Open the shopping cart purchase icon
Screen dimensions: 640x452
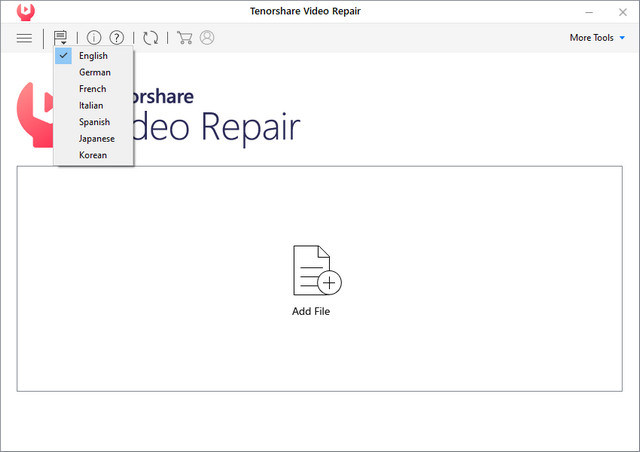[x=184, y=38]
